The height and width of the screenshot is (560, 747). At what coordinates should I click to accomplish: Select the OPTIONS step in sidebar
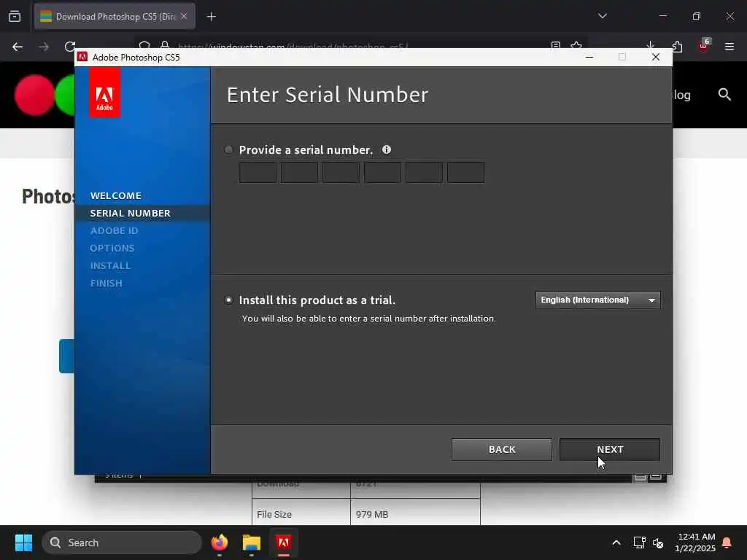[112, 248]
